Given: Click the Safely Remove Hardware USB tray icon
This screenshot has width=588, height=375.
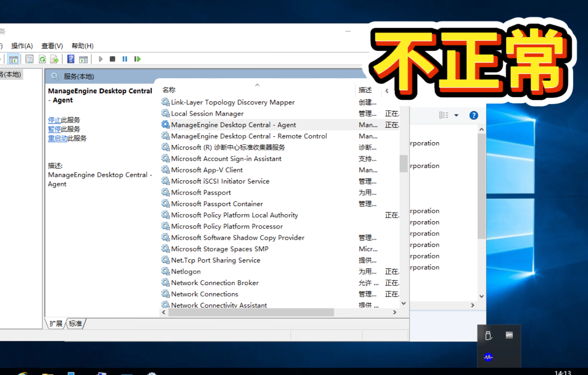Looking at the screenshot, I should (x=489, y=336).
